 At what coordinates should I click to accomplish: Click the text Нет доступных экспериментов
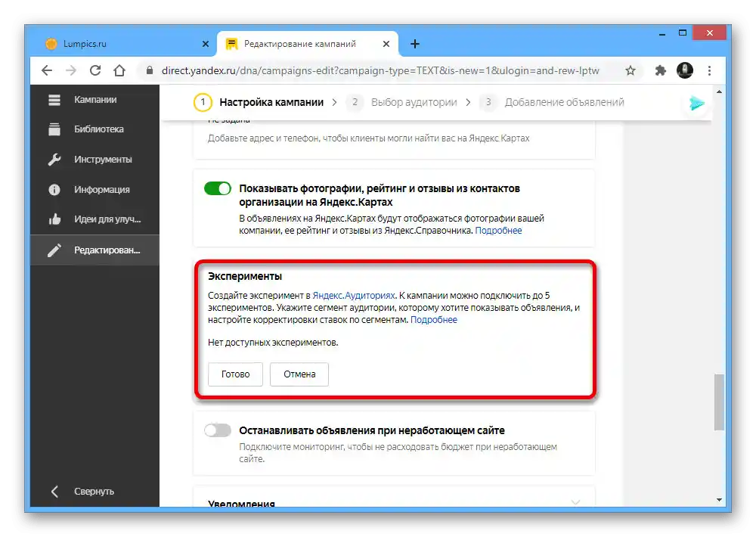tap(273, 343)
